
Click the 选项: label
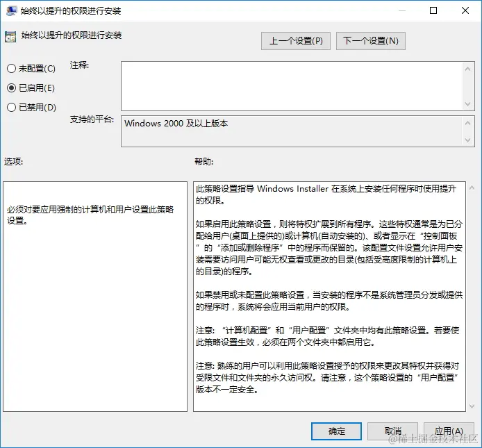click(x=13, y=161)
